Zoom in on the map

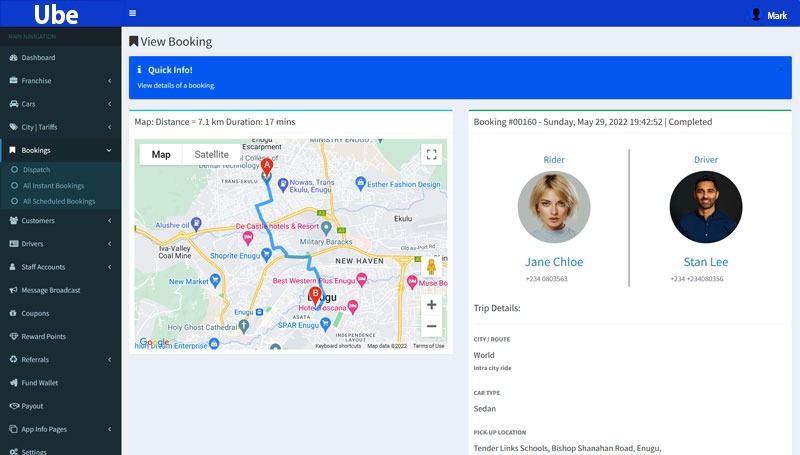coord(431,305)
